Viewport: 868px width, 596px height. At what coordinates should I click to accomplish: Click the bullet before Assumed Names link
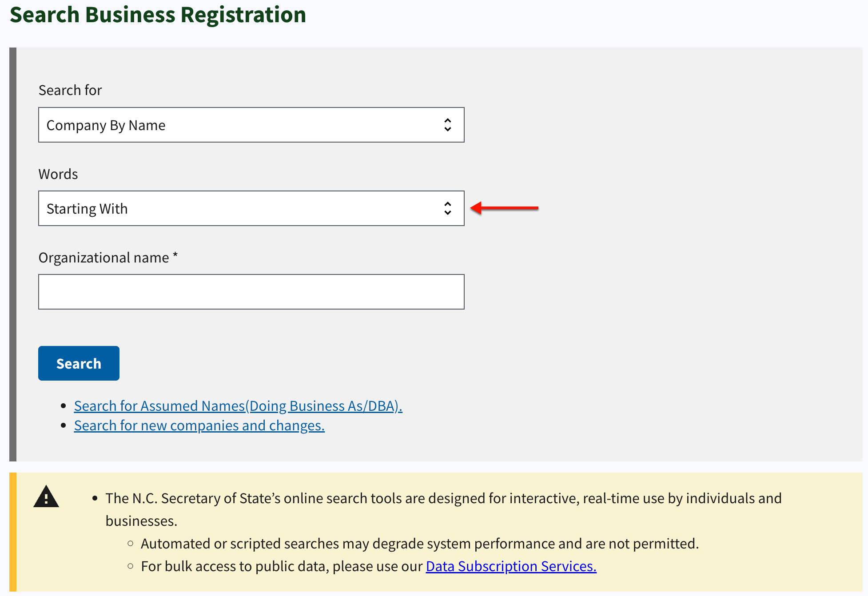[x=64, y=406]
